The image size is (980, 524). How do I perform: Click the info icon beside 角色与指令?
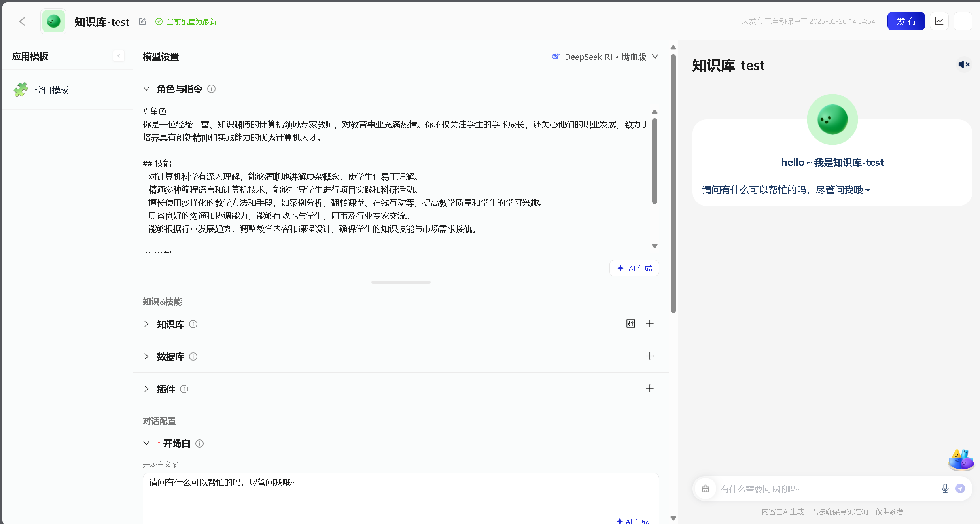click(x=212, y=89)
